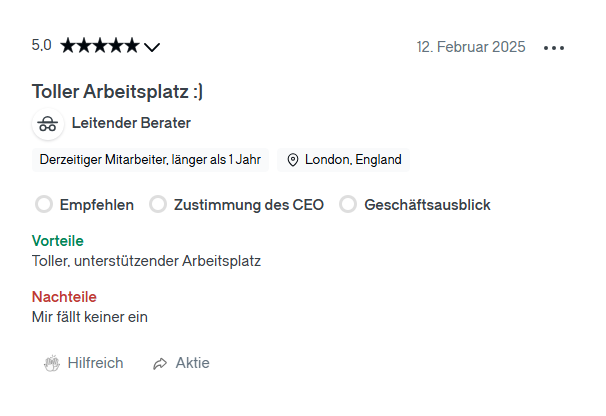Screen dimensions: 606x416
Task: Click the share arrow icon
Action: [160, 363]
